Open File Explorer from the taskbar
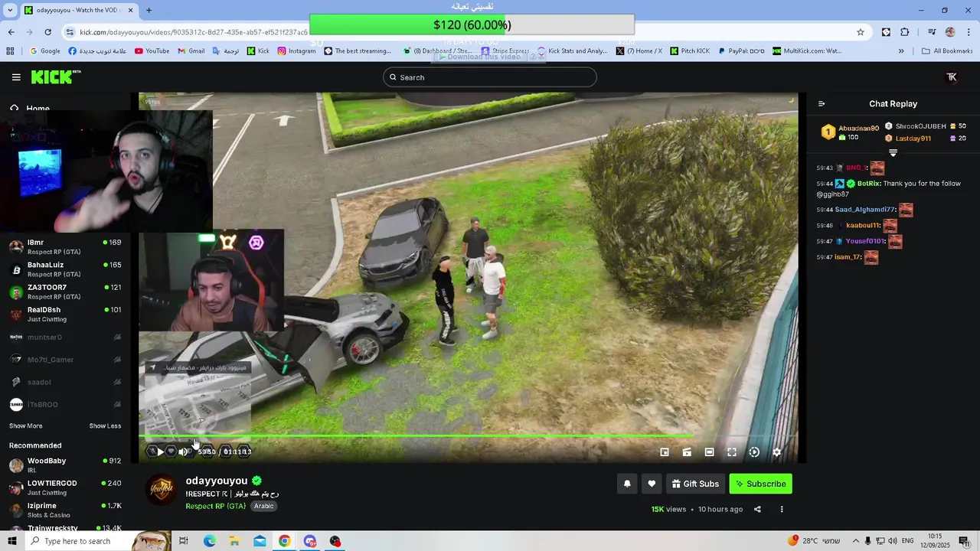 234,541
